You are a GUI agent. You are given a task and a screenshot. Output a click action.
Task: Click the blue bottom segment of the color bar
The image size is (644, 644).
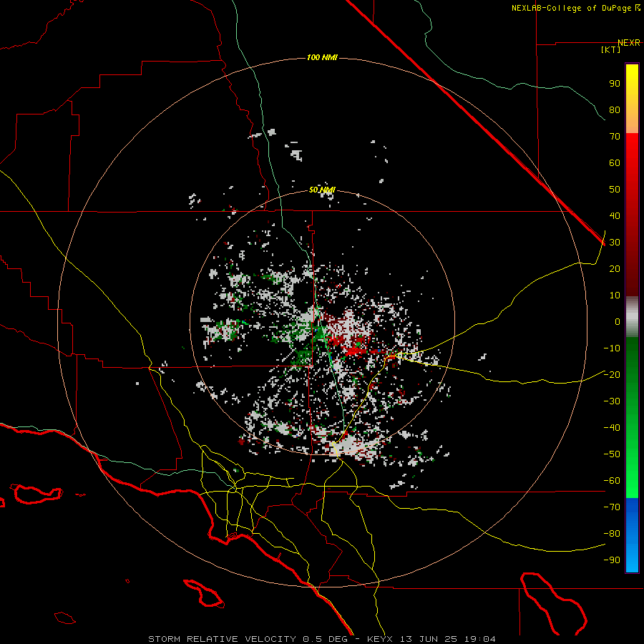pyautogui.click(x=632, y=535)
